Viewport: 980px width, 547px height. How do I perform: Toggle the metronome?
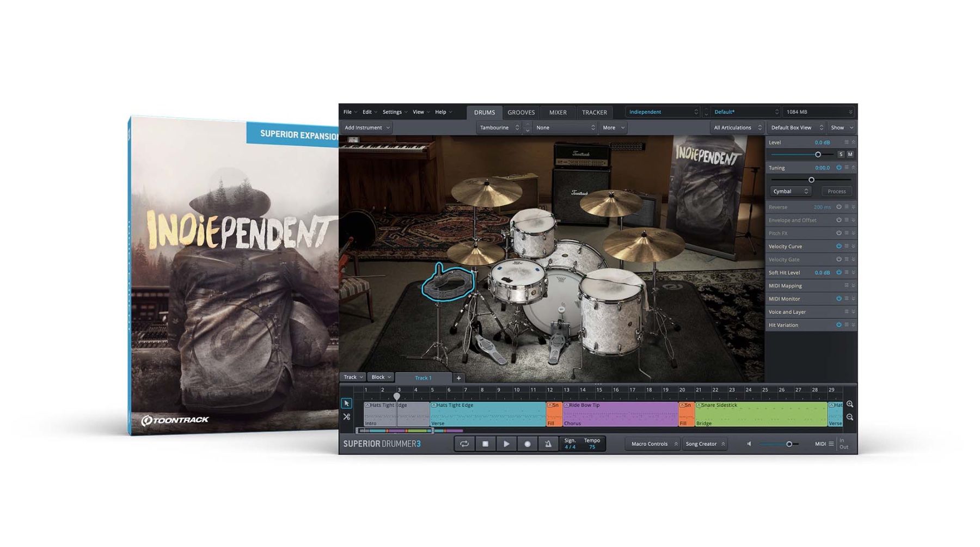[x=548, y=444]
